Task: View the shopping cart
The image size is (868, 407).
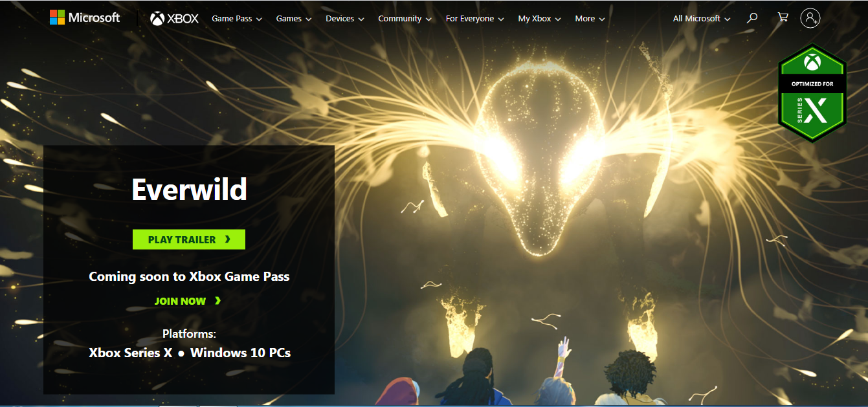Action: tap(783, 18)
